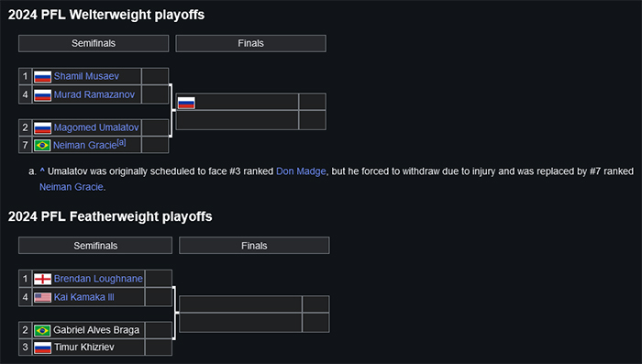
Task: Click the England flag beside Brendan Loughnane
Action: coord(42,279)
